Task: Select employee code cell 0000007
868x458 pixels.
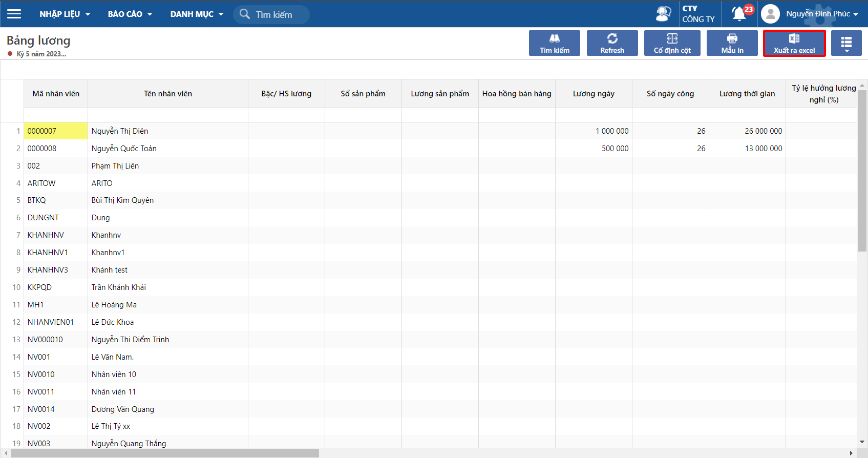Action: coord(56,131)
